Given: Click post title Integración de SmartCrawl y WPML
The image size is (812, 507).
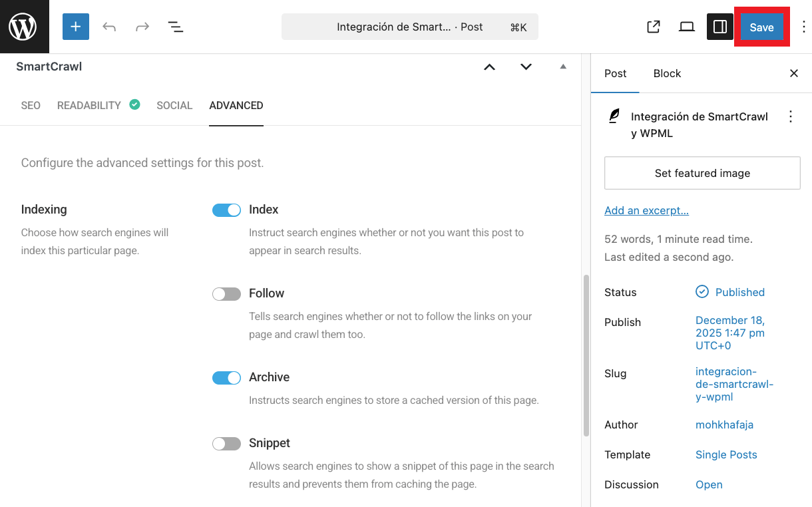Looking at the screenshot, I should point(700,125).
